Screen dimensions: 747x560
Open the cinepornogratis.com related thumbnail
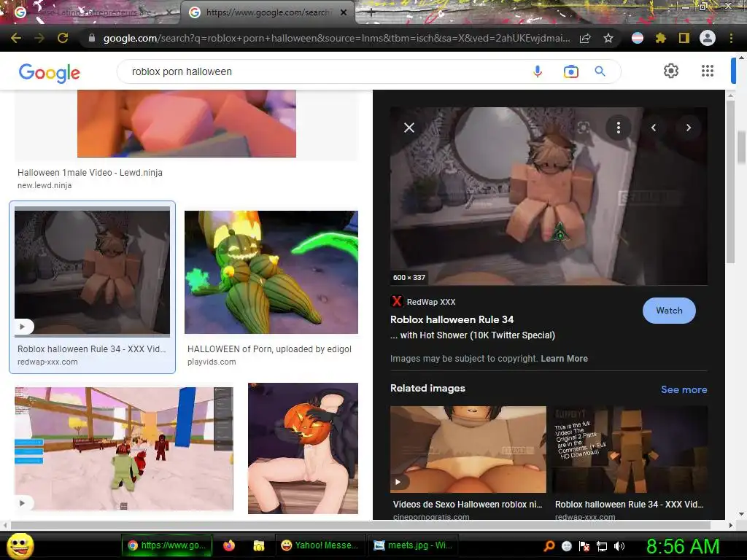pyautogui.click(x=468, y=449)
